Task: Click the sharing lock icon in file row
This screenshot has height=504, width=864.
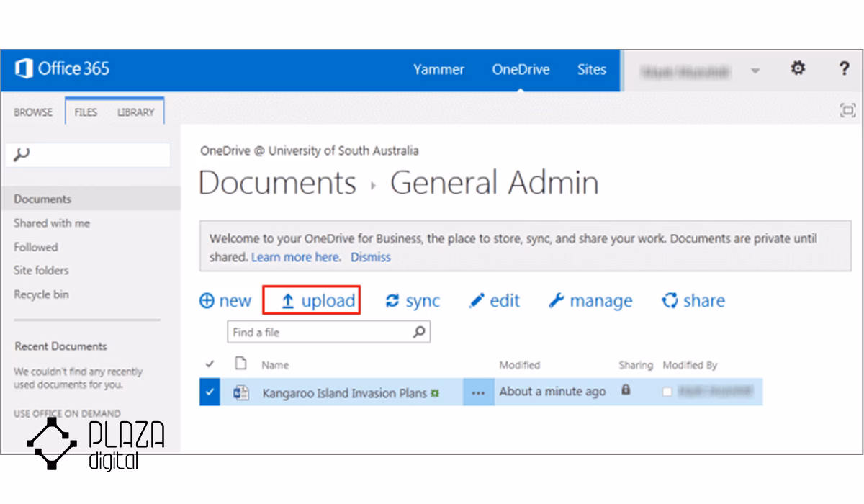Action: click(x=626, y=390)
